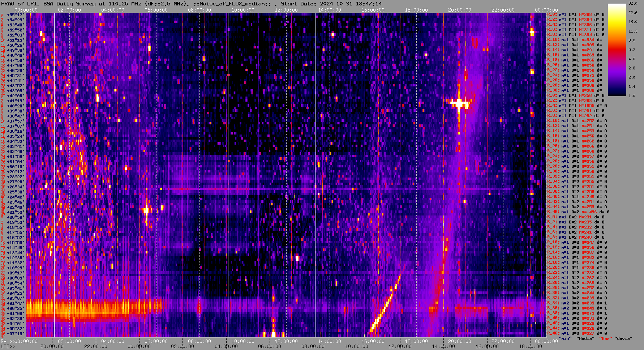Click the row statistics entry with M=226
Viewport: 644px width, 350px height.
coord(577,328)
